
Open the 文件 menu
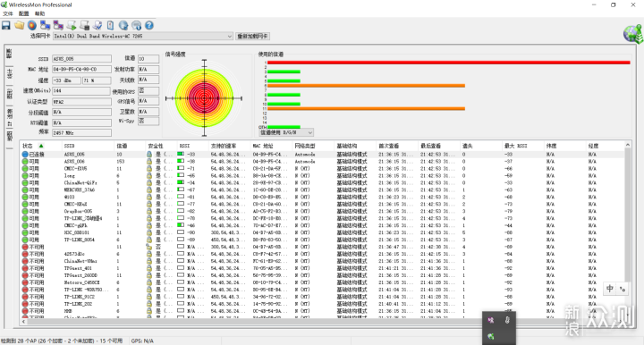tap(8, 13)
